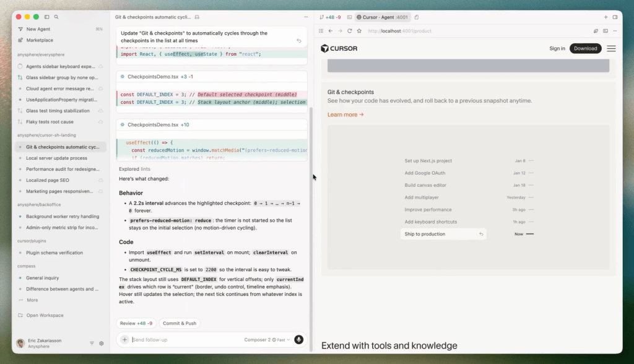Revert checkpoint using arrow on the prompt message
Viewport: 634px width, 364px height.
pos(299,41)
